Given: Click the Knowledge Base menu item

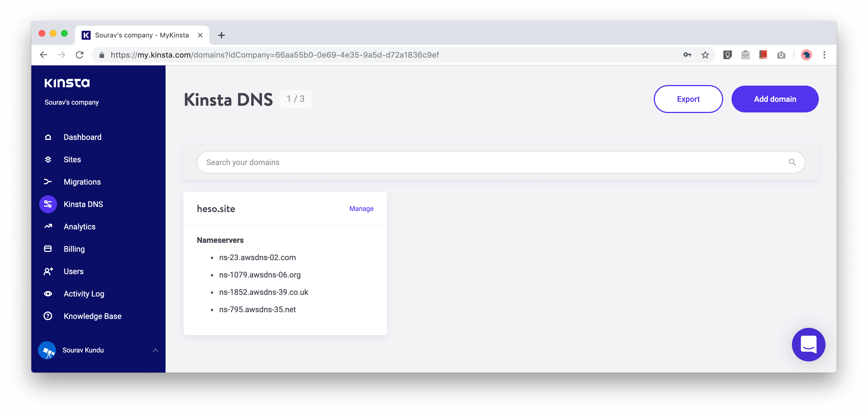Looking at the screenshot, I should pos(92,316).
